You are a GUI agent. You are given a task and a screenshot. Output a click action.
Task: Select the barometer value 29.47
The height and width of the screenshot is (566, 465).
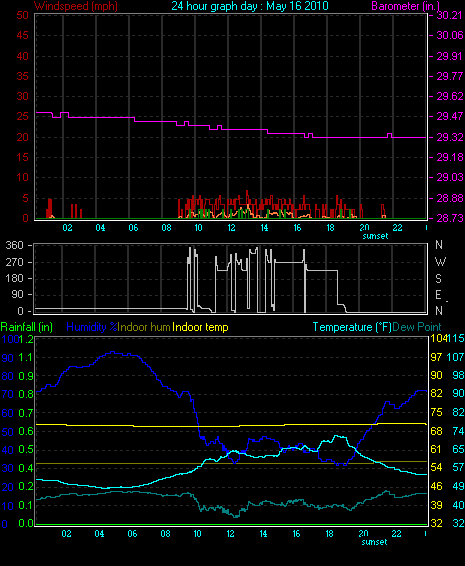(x=450, y=116)
